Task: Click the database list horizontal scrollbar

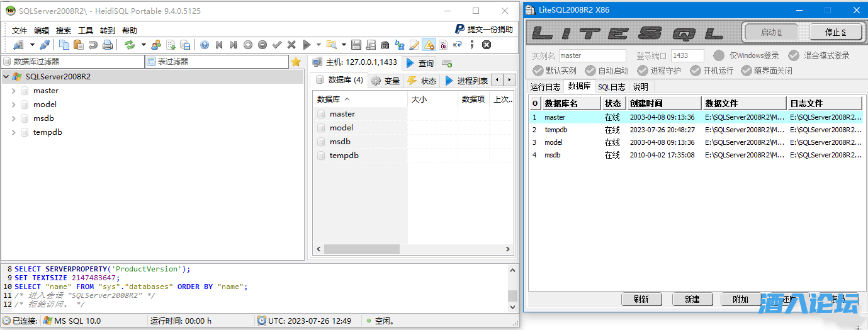Action: [x=362, y=249]
